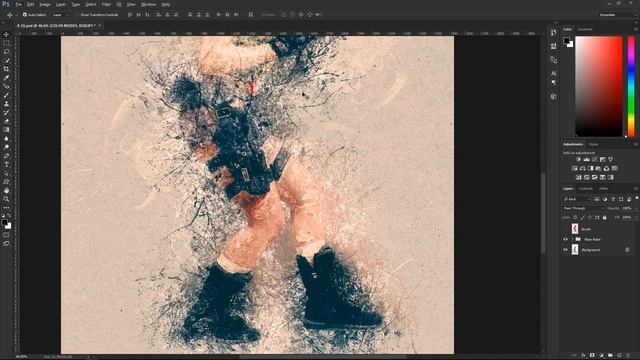Select the Rectangular Marquee tool
This screenshot has height=360, width=640.
pyautogui.click(x=6, y=43)
